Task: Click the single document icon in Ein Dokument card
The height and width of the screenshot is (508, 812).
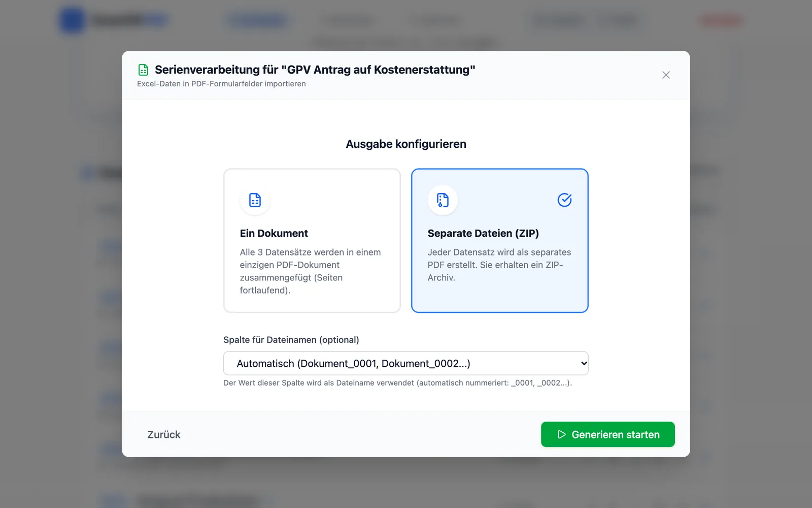Action: click(255, 200)
